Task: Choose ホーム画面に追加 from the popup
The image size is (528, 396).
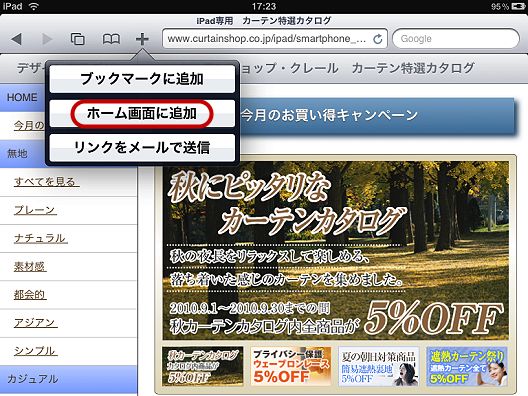Action: pos(142,113)
